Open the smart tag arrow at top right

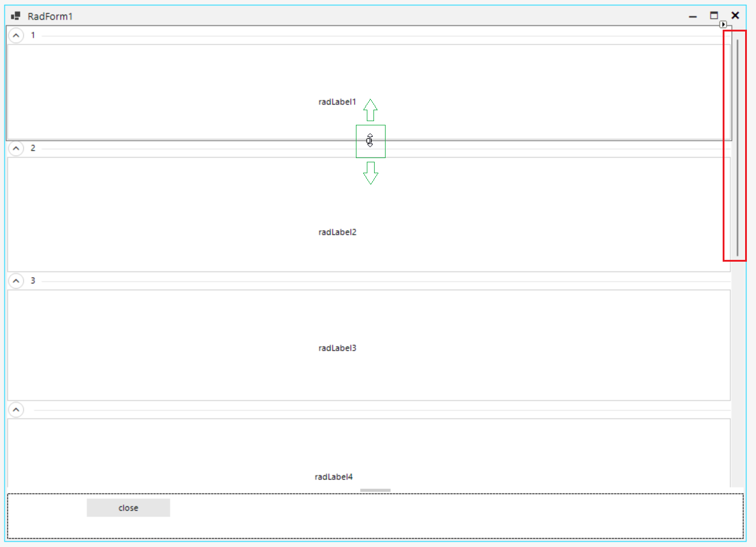(723, 25)
